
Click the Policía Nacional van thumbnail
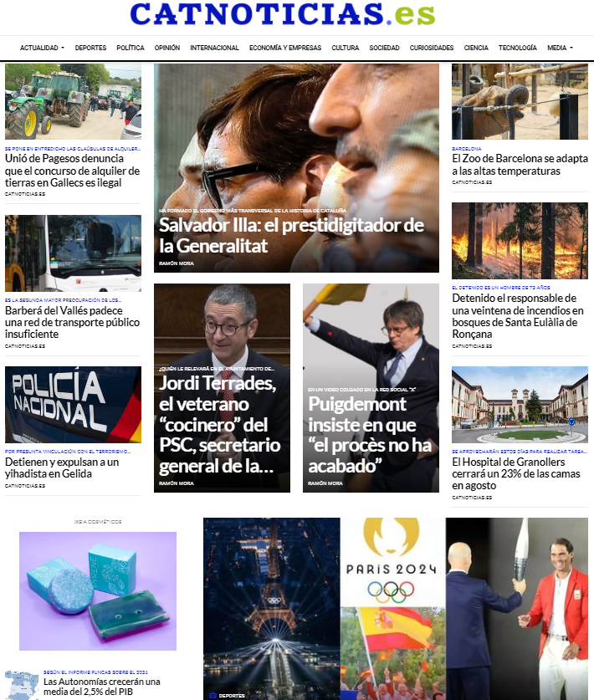tap(74, 405)
